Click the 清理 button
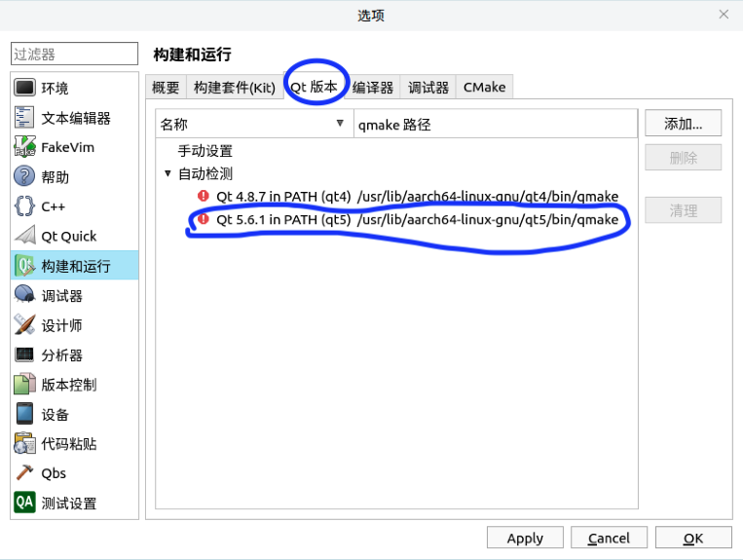 tap(683, 210)
